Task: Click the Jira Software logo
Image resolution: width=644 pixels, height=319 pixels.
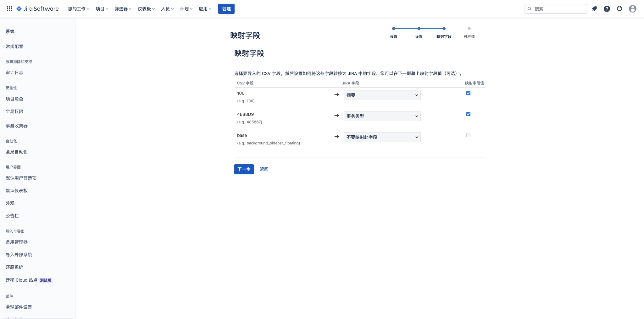Action: (x=37, y=9)
